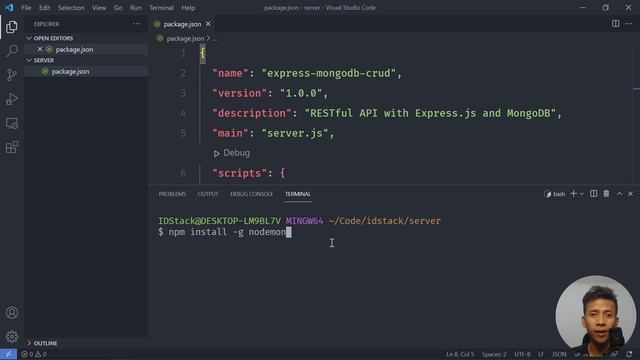Open terminal launch profile dropdown arrow
The width and height of the screenshot is (640, 360).
(582, 194)
